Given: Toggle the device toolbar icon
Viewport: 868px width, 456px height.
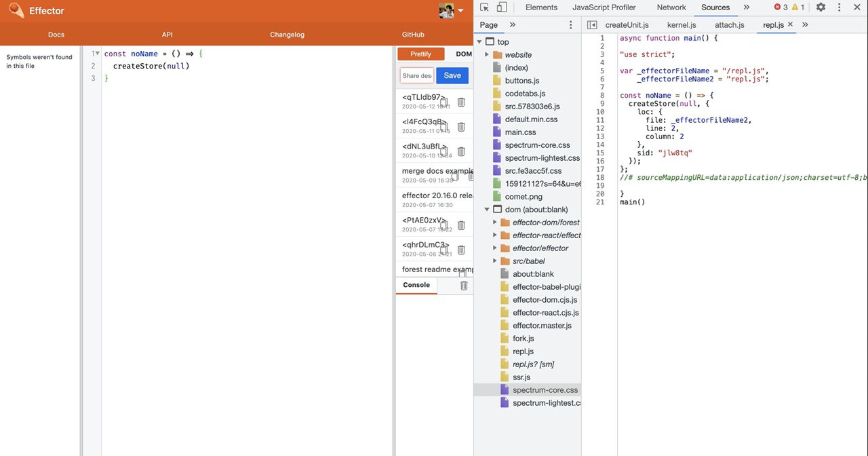Looking at the screenshot, I should [502, 7].
